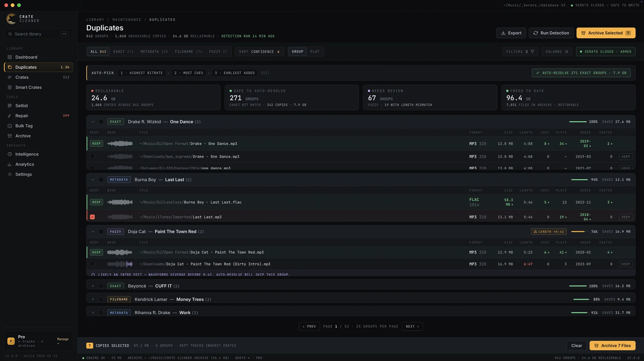Toggle checkbox for Drake One Dance group
The width and height of the screenshot is (644, 361).
[101, 122]
